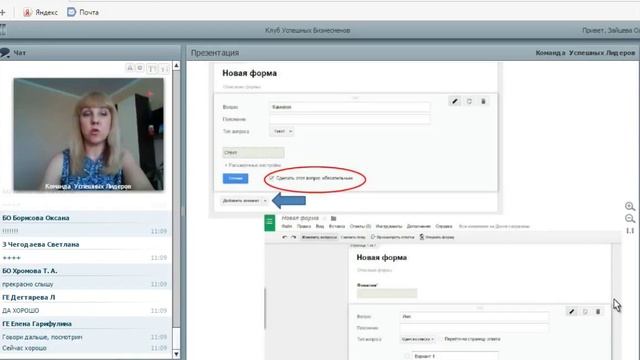640x360 pixels.
Task: Click chat message ДА ХОРОШО
Action: tap(21, 311)
